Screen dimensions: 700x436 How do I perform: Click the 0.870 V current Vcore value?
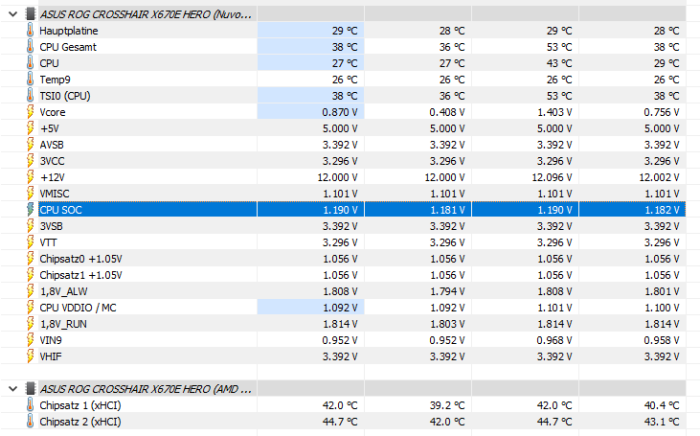pyautogui.click(x=339, y=112)
